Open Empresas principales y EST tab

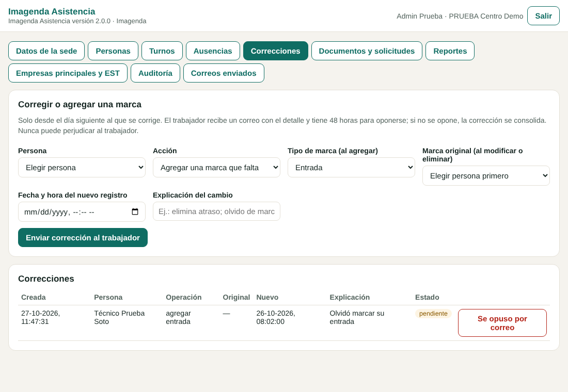click(x=68, y=73)
